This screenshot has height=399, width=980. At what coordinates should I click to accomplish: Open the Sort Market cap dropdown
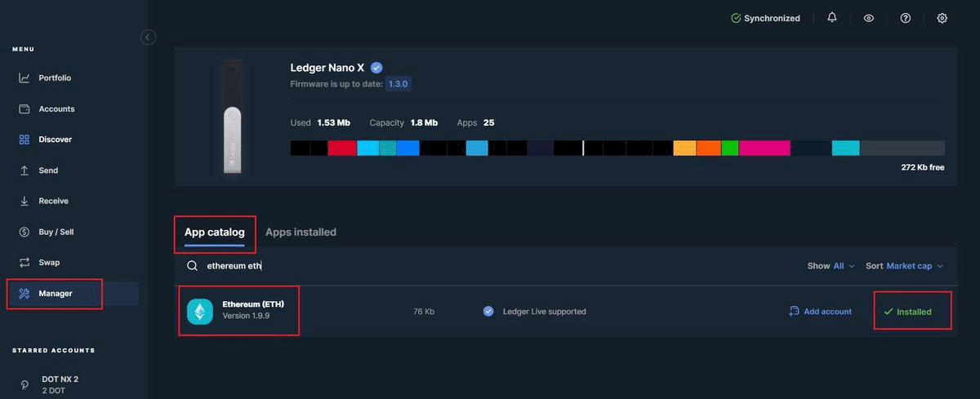[x=904, y=266]
